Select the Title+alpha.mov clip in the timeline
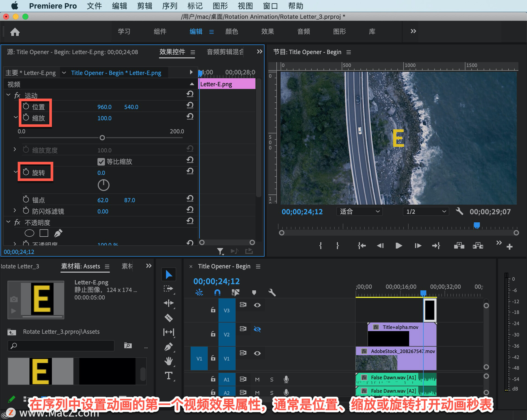 coord(401,327)
